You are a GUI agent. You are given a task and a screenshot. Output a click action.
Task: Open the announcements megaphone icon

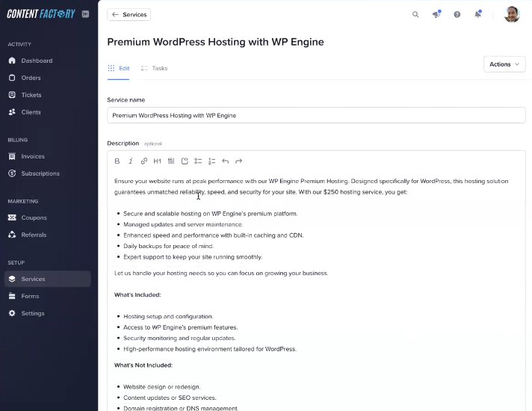tap(436, 14)
